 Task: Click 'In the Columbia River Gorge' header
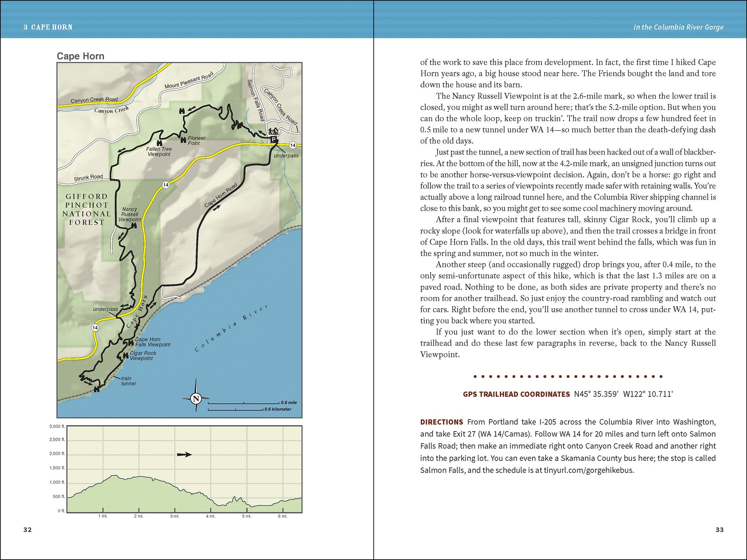click(678, 27)
